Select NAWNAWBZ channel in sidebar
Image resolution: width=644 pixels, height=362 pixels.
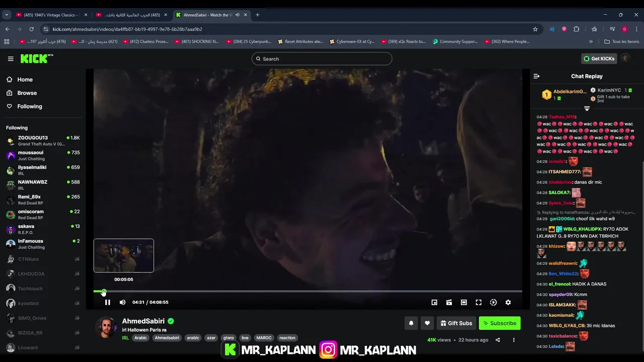coord(43,185)
